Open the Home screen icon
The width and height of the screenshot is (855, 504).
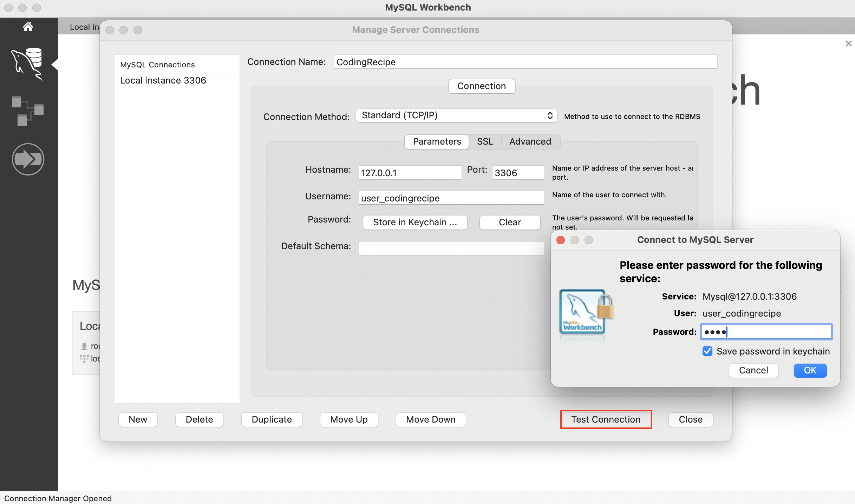[x=28, y=27]
